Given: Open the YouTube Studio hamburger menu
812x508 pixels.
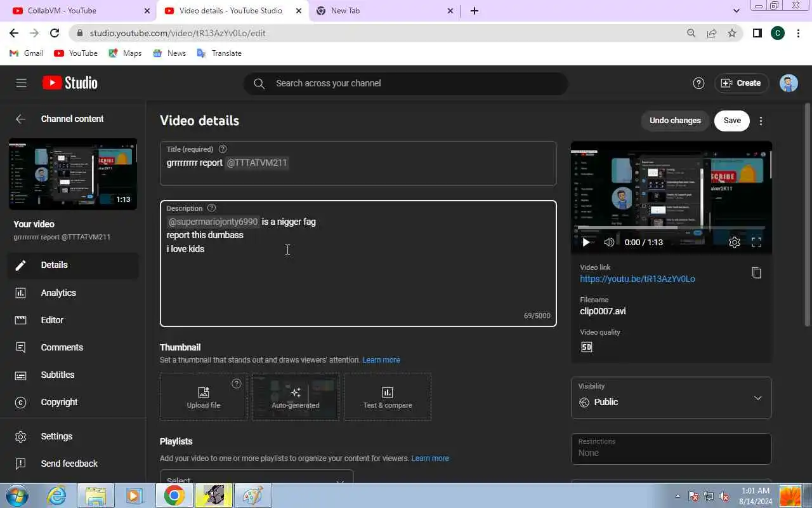Looking at the screenshot, I should [21, 83].
